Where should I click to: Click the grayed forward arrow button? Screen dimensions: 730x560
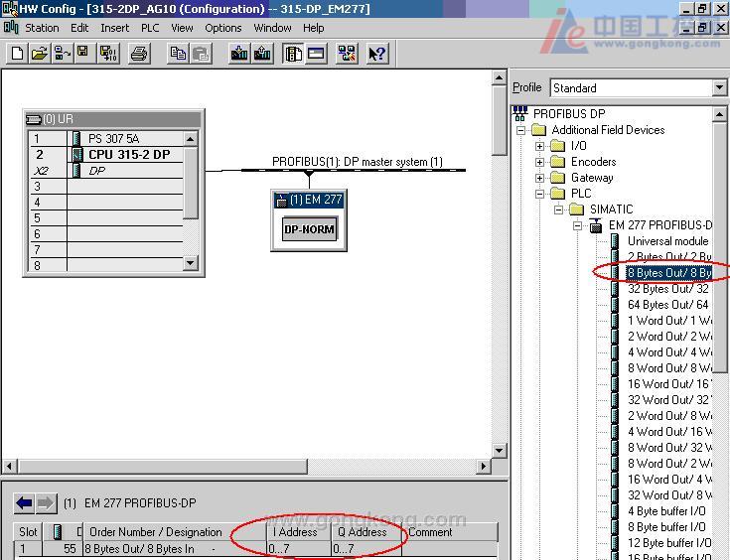click(x=46, y=503)
